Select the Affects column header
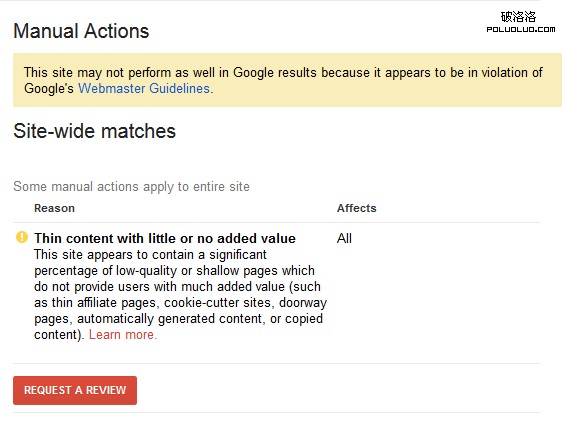566x424 pixels. click(357, 208)
